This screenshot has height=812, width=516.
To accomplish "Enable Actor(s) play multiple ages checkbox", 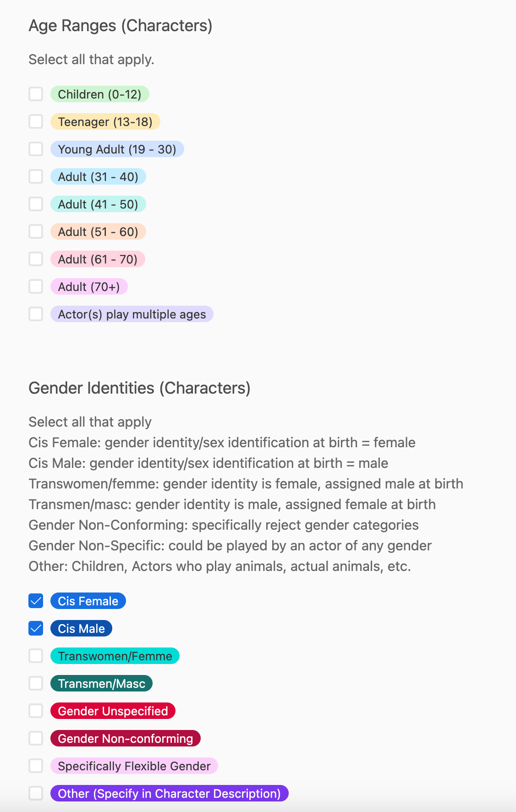I will pos(36,314).
